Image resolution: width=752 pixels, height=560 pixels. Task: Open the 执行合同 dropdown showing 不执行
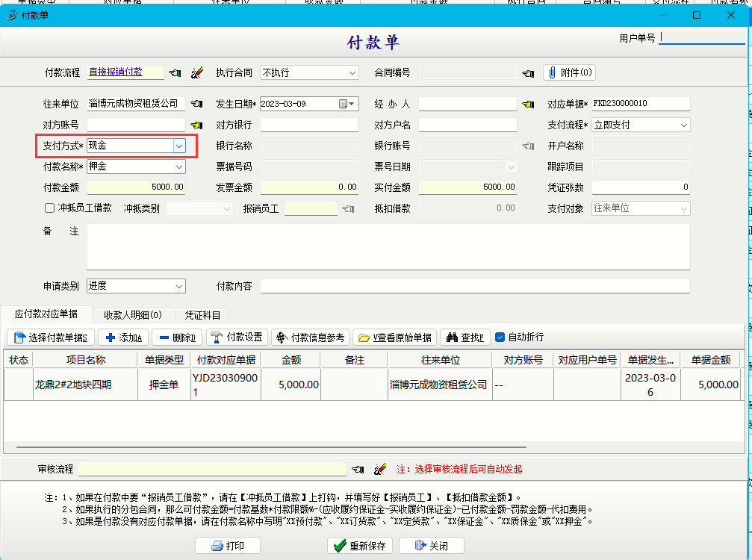click(x=352, y=72)
